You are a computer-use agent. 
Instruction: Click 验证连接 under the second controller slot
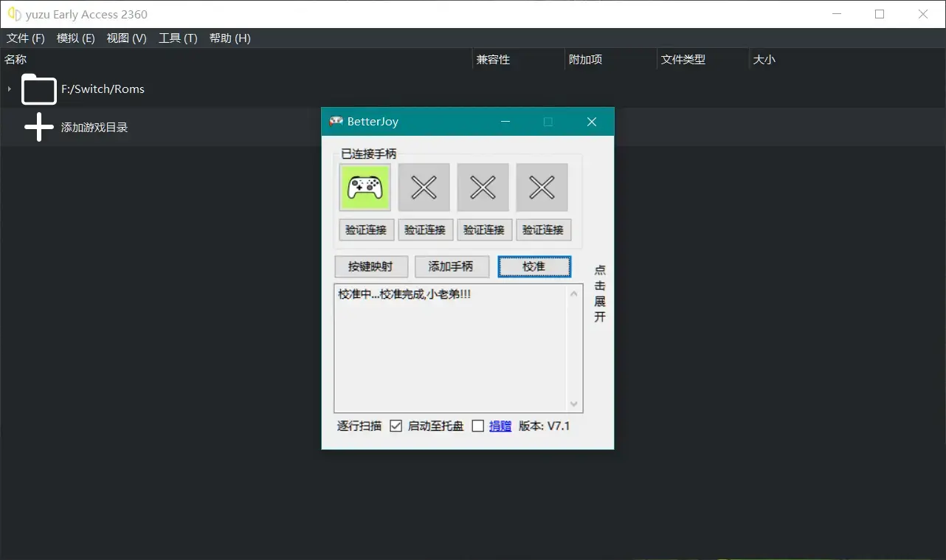(425, 230)
